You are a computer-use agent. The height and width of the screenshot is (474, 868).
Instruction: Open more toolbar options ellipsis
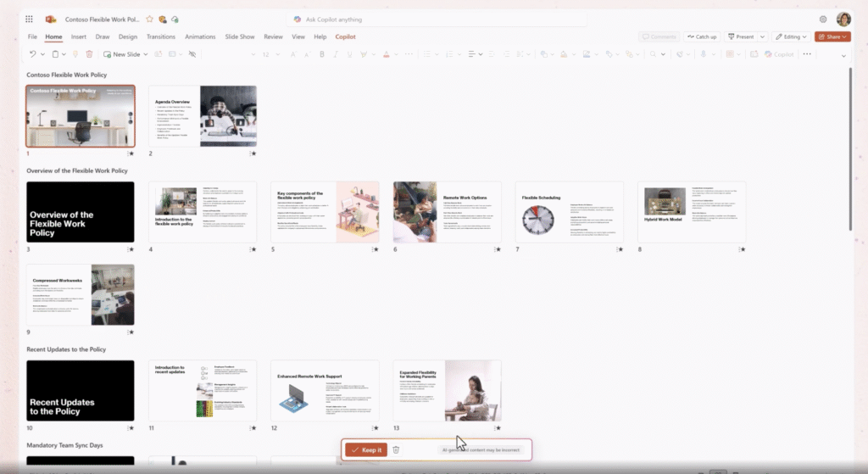pyautogui.click(x=807, y=54)
